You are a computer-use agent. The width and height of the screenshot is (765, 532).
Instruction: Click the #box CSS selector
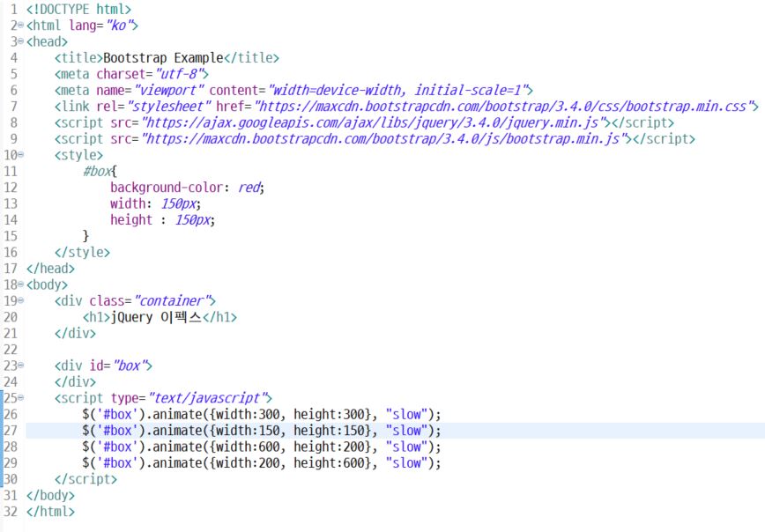(x=98, y=171)
